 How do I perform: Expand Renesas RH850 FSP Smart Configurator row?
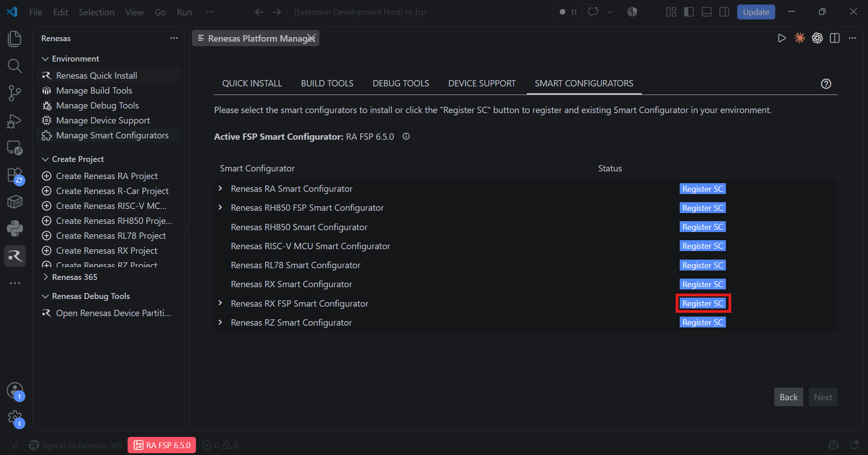pos(220,208)
